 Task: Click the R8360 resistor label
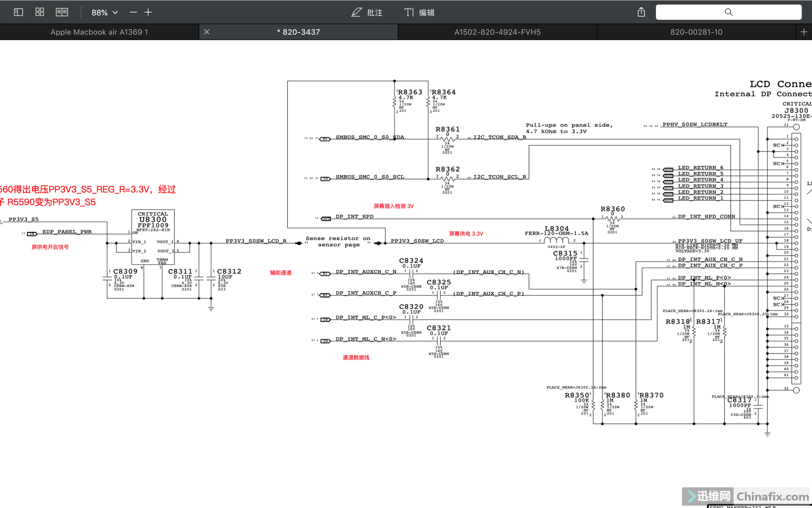point(613,209)
